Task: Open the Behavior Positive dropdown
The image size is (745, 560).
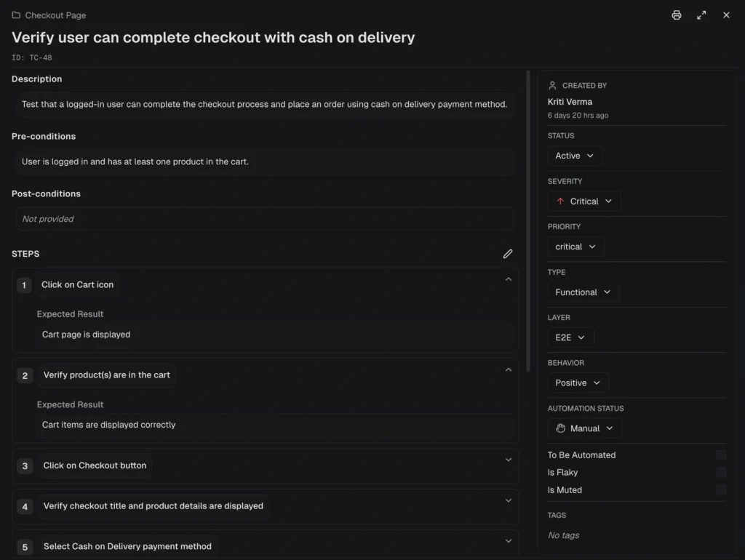Action: pos(578,383)
